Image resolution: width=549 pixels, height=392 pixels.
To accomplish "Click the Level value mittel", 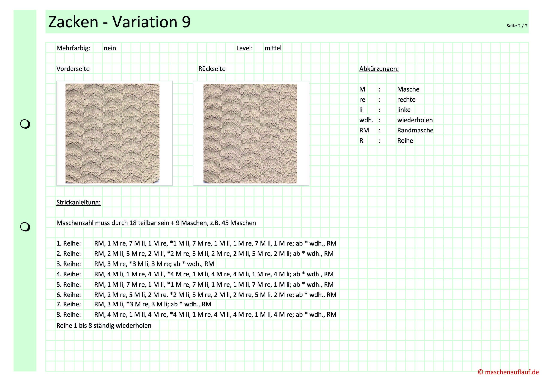I will click(x=273, y=48).
